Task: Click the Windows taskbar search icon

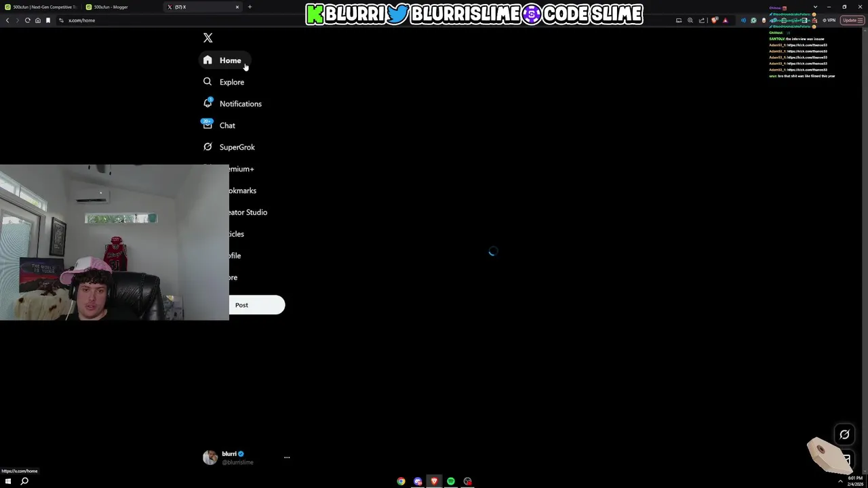Action: pyautogui.click(x=24, y=481)
